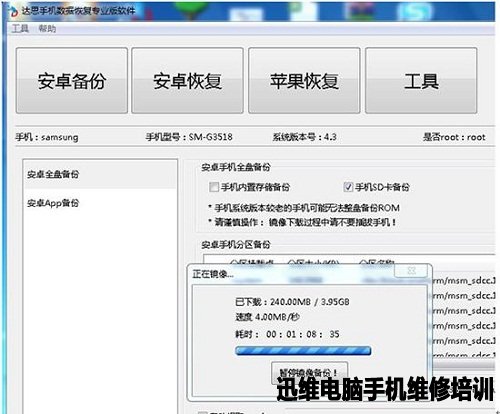Select 安卓全盘备份 in the left list
The width and height of the screenshot is (500, 414).
[x=100, y=174]
